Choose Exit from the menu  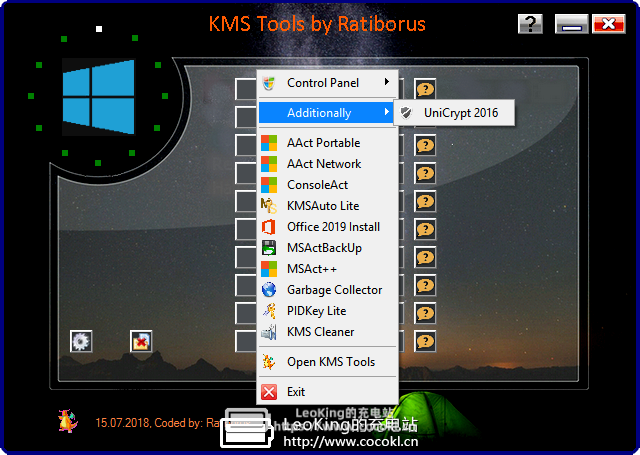328,392
